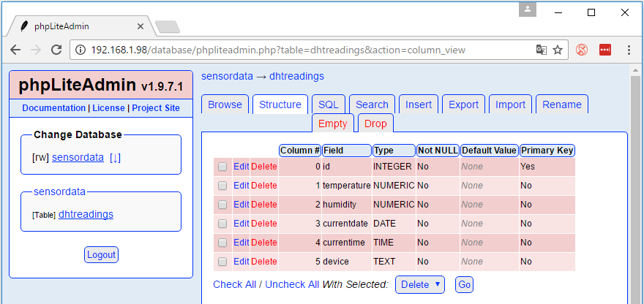The height and width of the screenshot is (304, 644).
Task: Check the checkbox for the currentime row
Action: [x=222, y=243]
